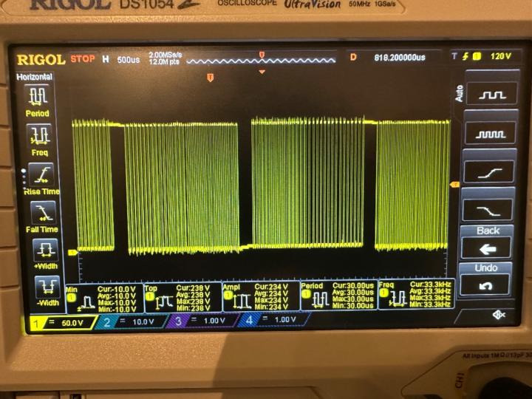
Task: Select channel 2 at 10.0 V
Action: pos(132,321)
